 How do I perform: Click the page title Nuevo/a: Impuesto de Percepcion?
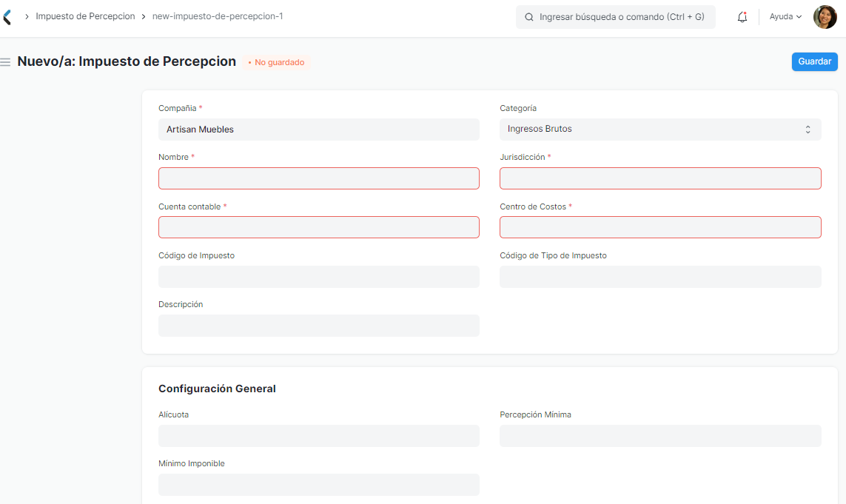click(x=127, y=61)
